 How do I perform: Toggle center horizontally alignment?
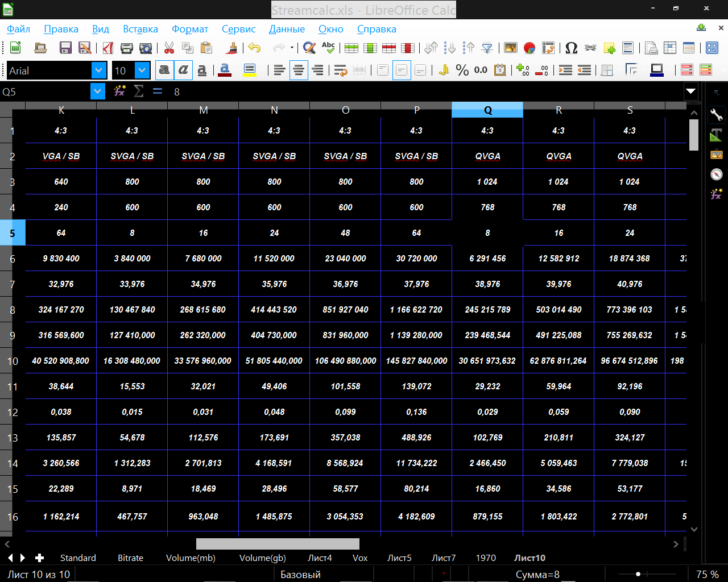coord(299,70)
